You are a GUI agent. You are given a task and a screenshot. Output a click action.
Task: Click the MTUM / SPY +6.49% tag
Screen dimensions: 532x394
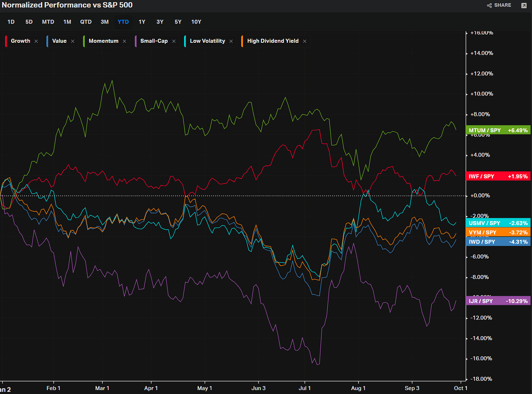(x=498, y=130)
